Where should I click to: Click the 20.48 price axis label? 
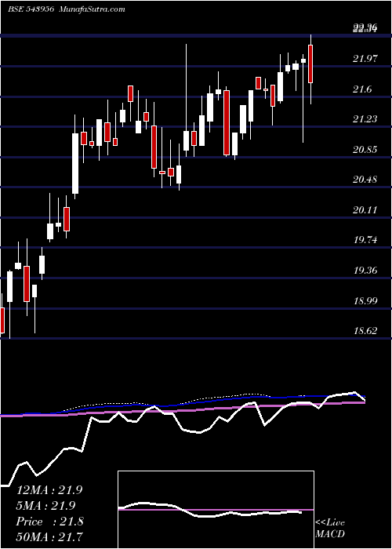(365, 180)
